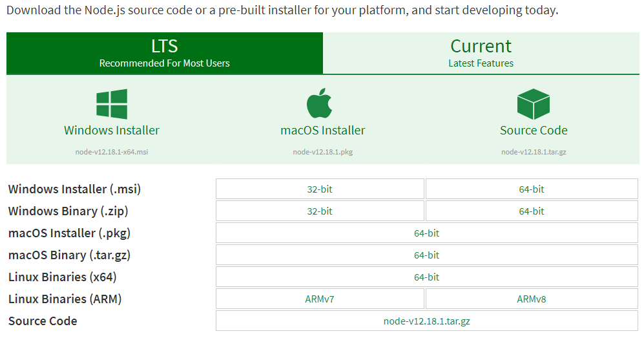This screenshot has width=644, height=340.
Task: Download 32-bit Windows Binary (.zip)
Action: pos(320,211)
